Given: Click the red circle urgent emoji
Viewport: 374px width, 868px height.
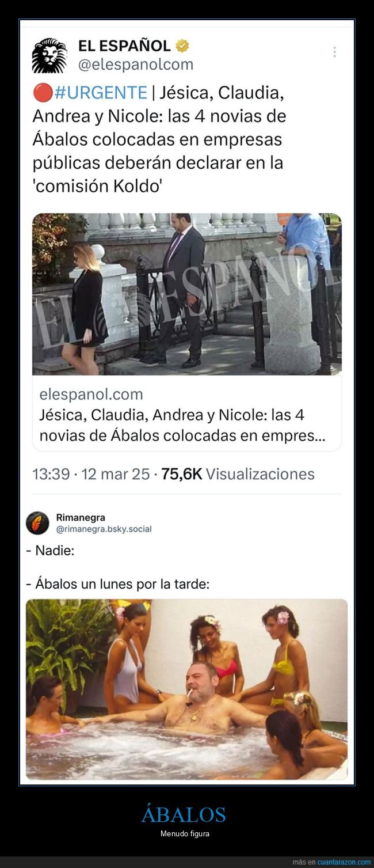Looking at the screenshot, I should [x=43, y=93].
